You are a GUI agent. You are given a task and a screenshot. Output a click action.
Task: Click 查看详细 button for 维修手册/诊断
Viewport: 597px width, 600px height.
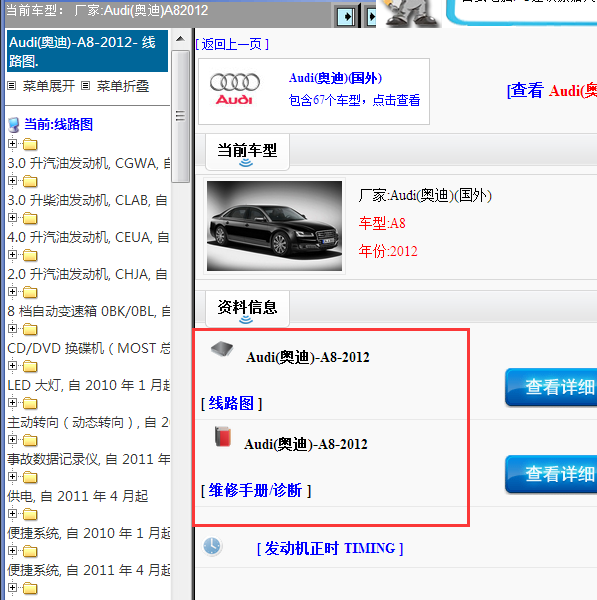click(x=551, y=474)
